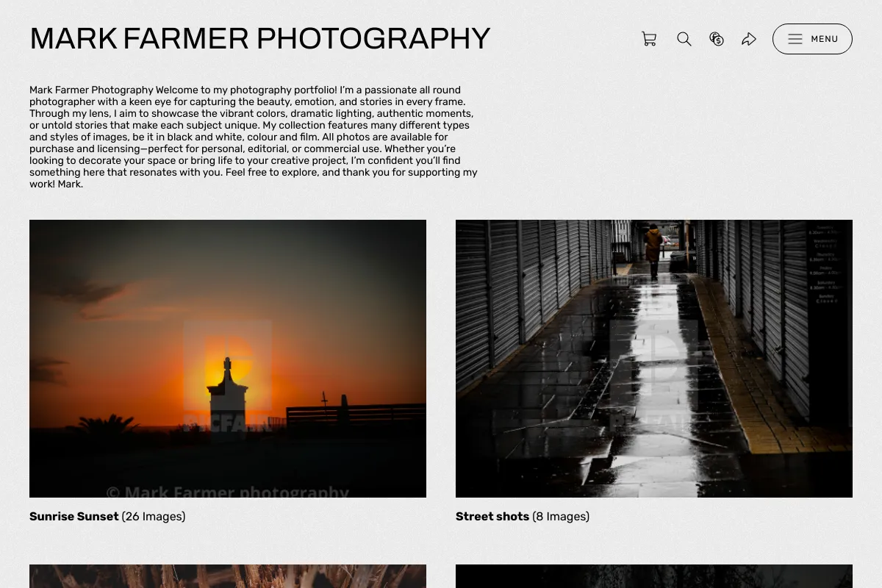Click the portfolio welcome description paragraph
The image size is (882, 588).
click(254, 137)
